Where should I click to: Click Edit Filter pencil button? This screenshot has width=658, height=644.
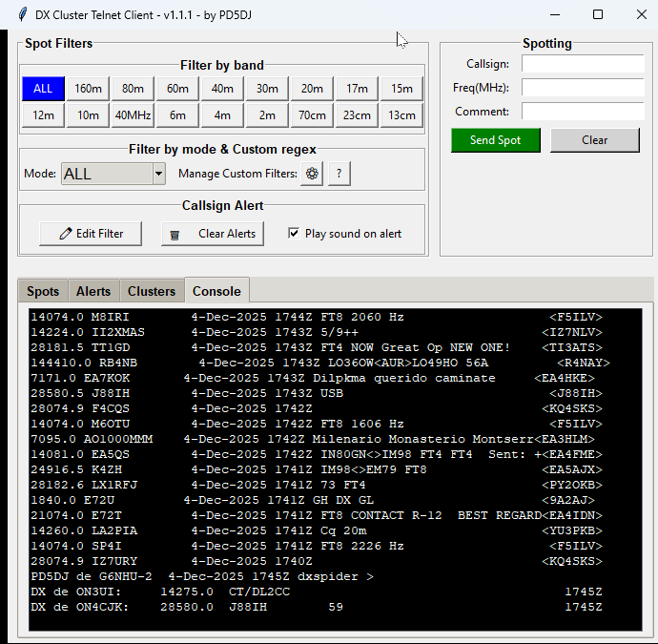(x=93, y=234)
